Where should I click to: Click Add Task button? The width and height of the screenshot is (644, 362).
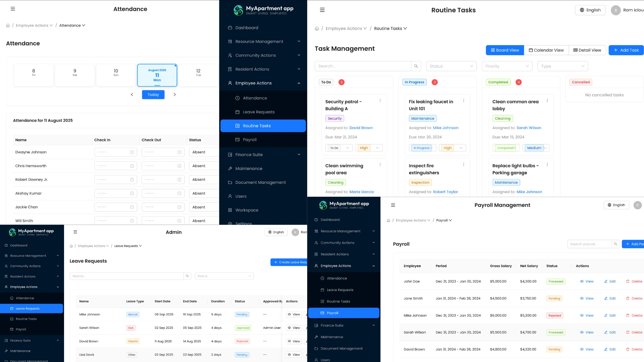point(626,50)
